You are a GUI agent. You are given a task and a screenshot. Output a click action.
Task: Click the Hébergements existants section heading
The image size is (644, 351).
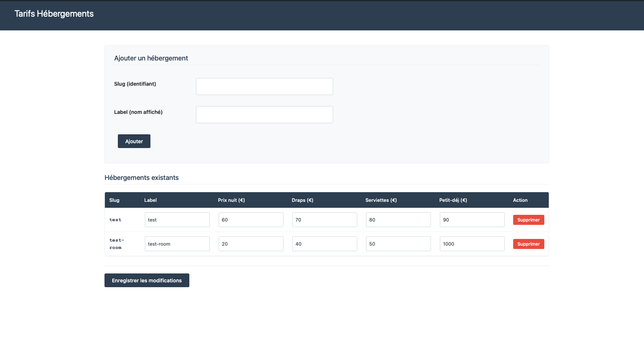[x=142, y=178]
